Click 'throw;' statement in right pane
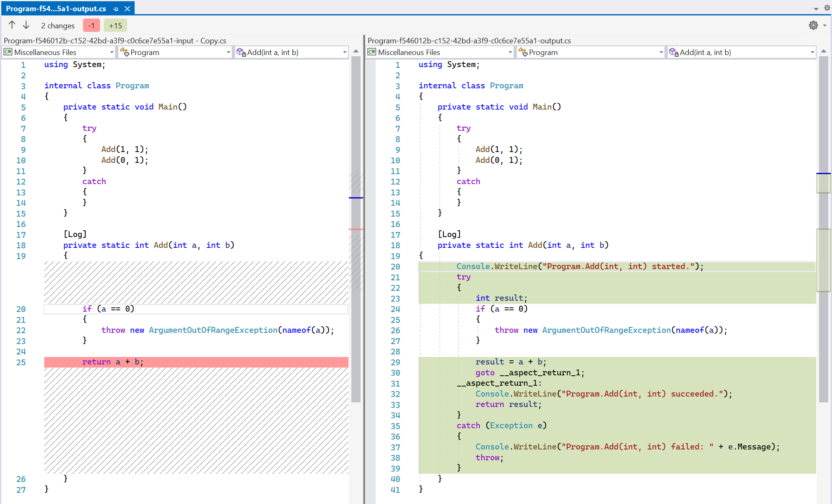The width and height of the screenshot is (832, 504). click(489, 458)
